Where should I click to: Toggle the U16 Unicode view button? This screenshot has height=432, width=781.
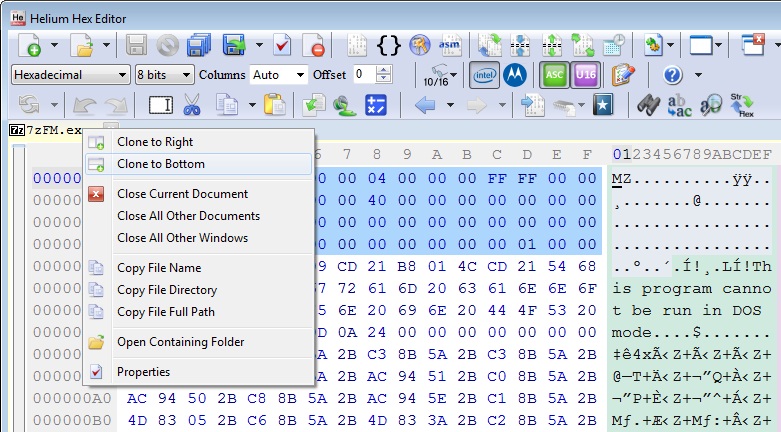[585, 75]
